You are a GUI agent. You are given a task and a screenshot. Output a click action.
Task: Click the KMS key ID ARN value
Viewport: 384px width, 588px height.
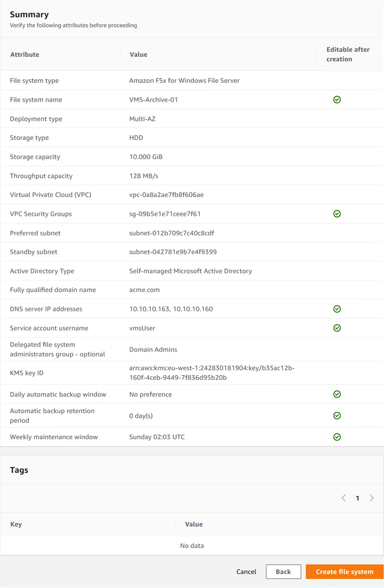click(x=212, y=373)
